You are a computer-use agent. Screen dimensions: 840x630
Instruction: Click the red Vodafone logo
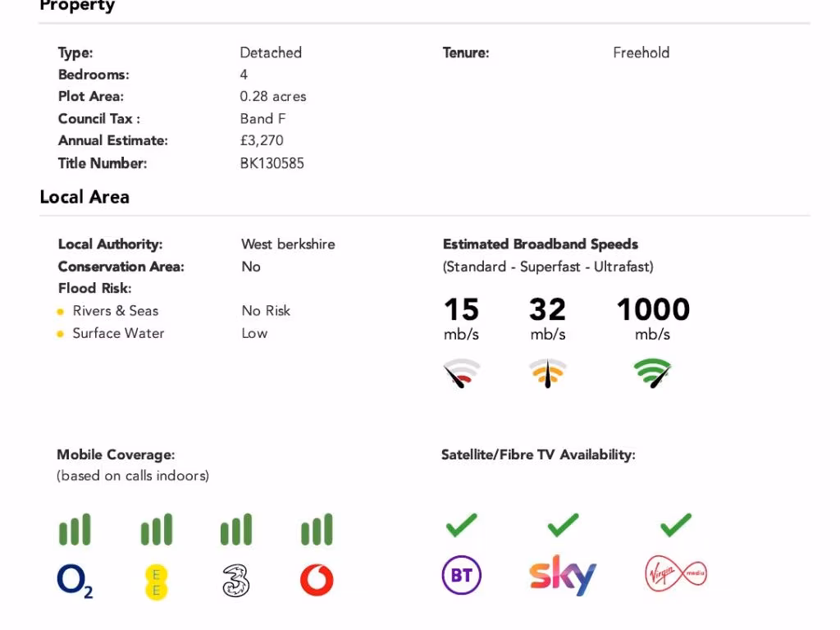click(317, 581)
